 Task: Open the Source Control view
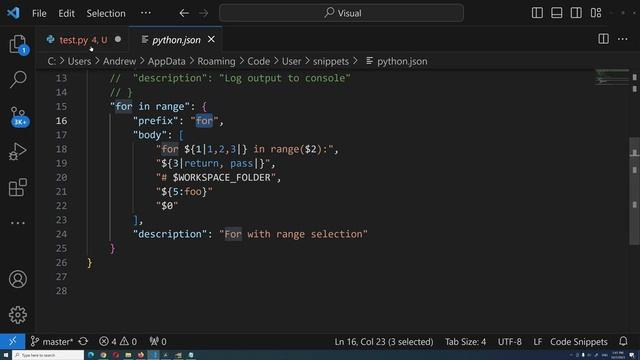(18, 116)
